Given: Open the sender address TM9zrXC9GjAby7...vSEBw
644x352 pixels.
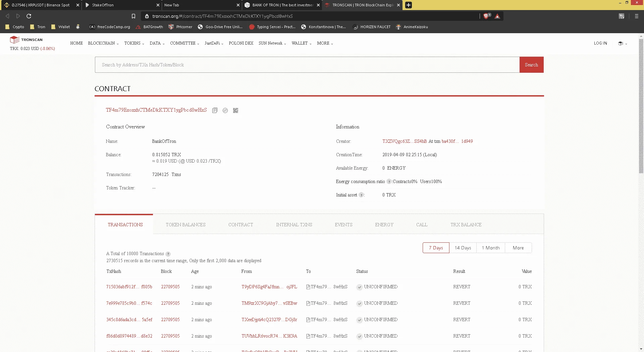Looking at the screenshot, I should click(x=269, y=303).
